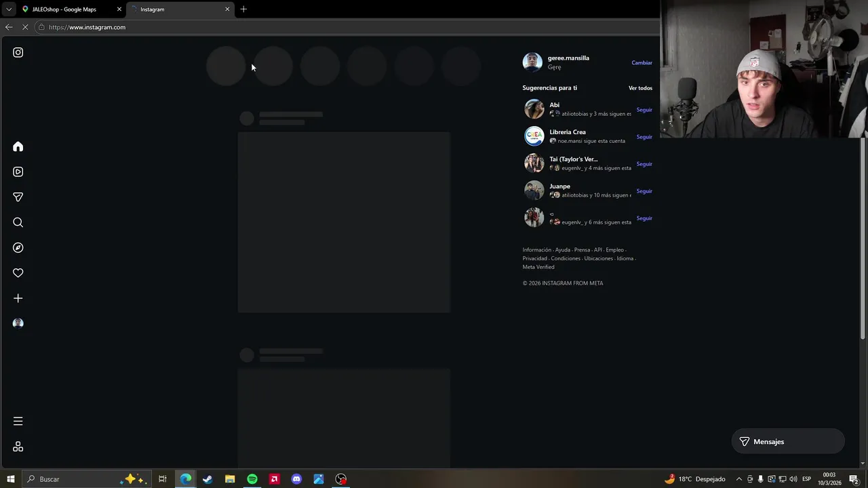Screen dimensions: 868x488
Task: Open the 18°C Despejado weather widget
Action: pos(695,479)
